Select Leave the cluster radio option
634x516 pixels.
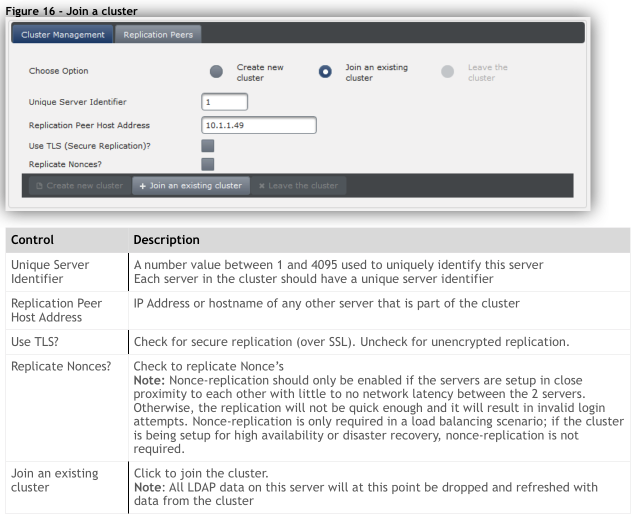tap(448, 72)
